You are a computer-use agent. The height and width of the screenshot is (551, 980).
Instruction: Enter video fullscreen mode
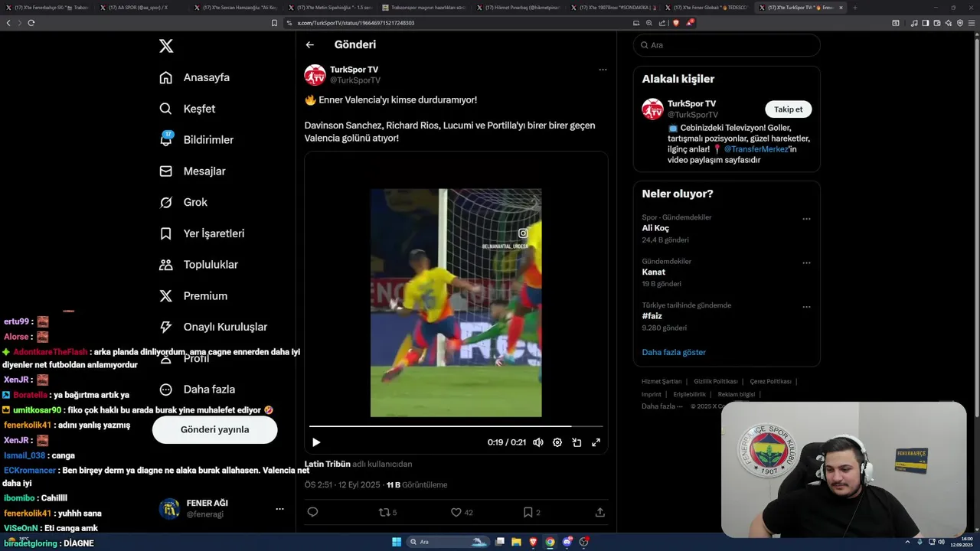coord(596,442)
